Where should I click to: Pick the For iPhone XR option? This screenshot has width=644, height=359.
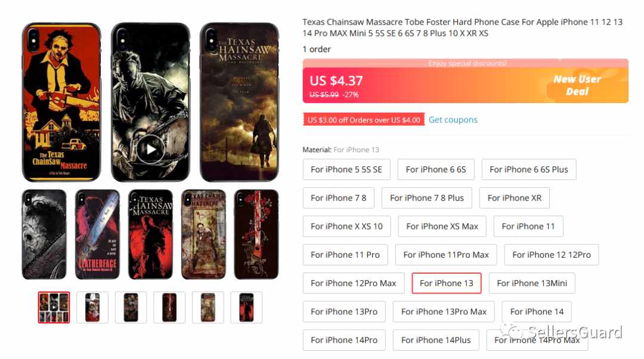(514, 197)
